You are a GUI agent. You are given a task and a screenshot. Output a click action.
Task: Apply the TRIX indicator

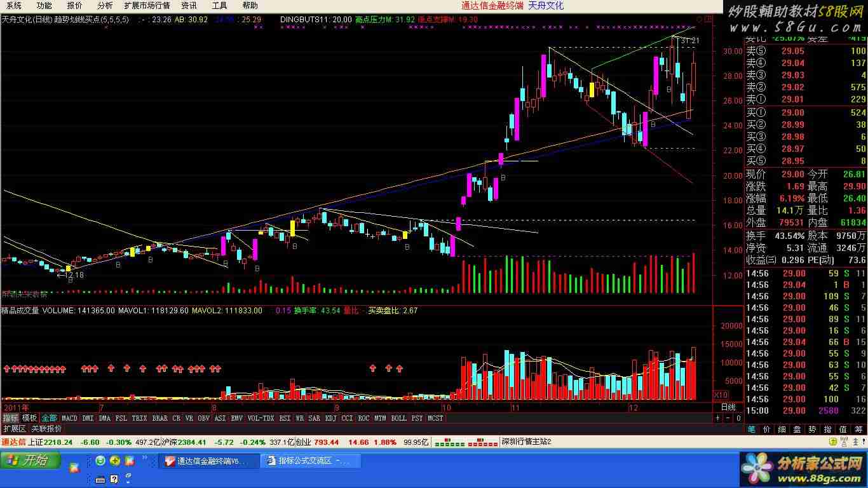point(139,418)
